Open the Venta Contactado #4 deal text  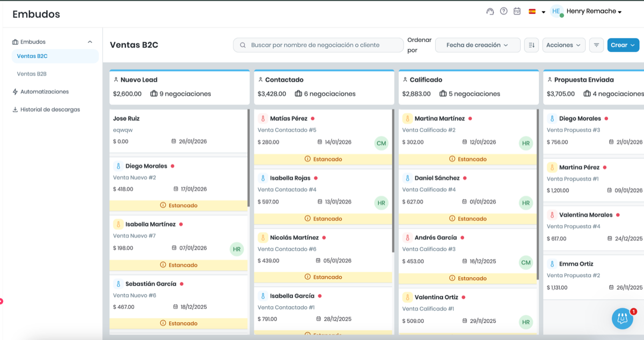click(x=287, y=190)
